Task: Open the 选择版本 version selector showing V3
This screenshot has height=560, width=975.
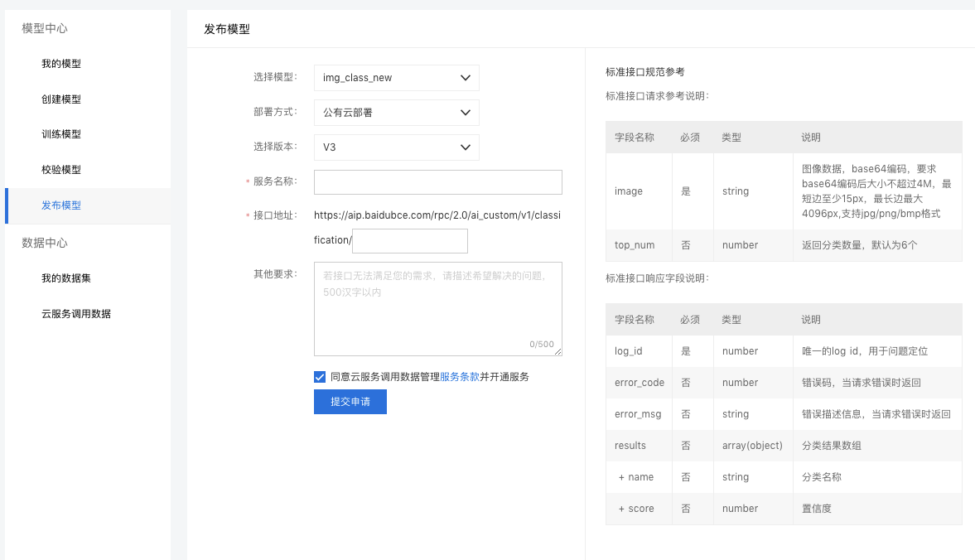Action: [396, 147]
